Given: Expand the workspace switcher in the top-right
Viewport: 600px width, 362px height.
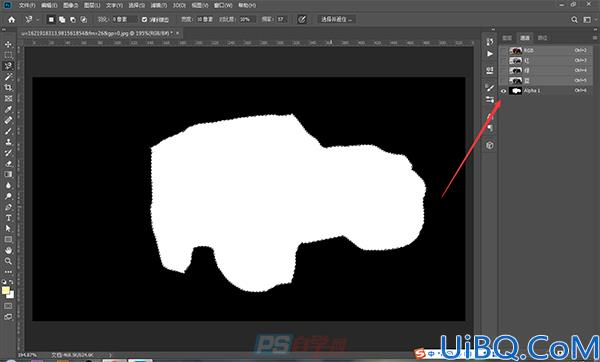Looking at the screenshot, I should coord(588,20).
